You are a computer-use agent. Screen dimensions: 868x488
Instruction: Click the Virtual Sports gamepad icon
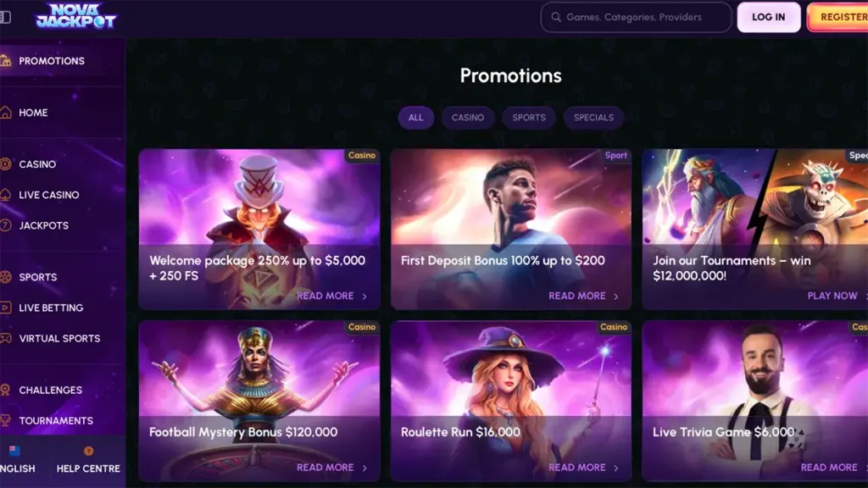[6, 338]
